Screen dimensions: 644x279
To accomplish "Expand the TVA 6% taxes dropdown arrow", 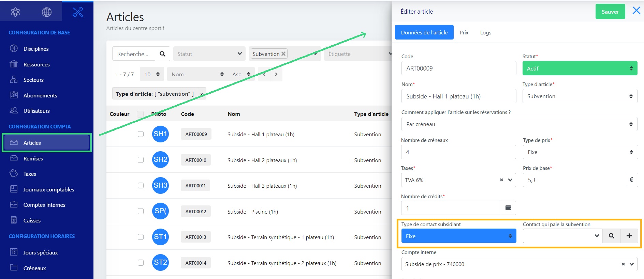I will point(510,180).
